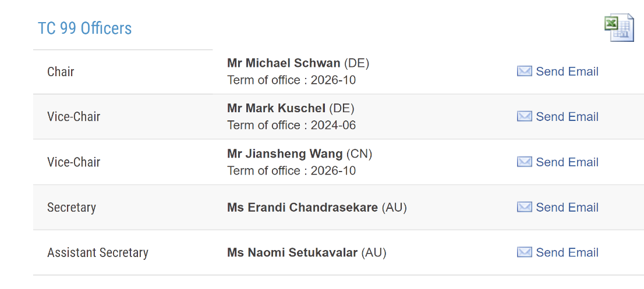Click envelope icon in Michael Schwan's row

(524, 72)
